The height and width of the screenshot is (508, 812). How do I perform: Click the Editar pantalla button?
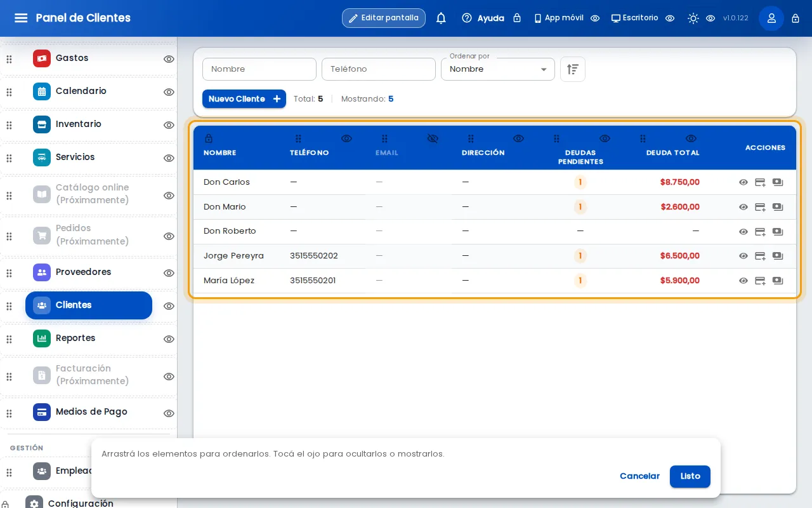point(384,18)
